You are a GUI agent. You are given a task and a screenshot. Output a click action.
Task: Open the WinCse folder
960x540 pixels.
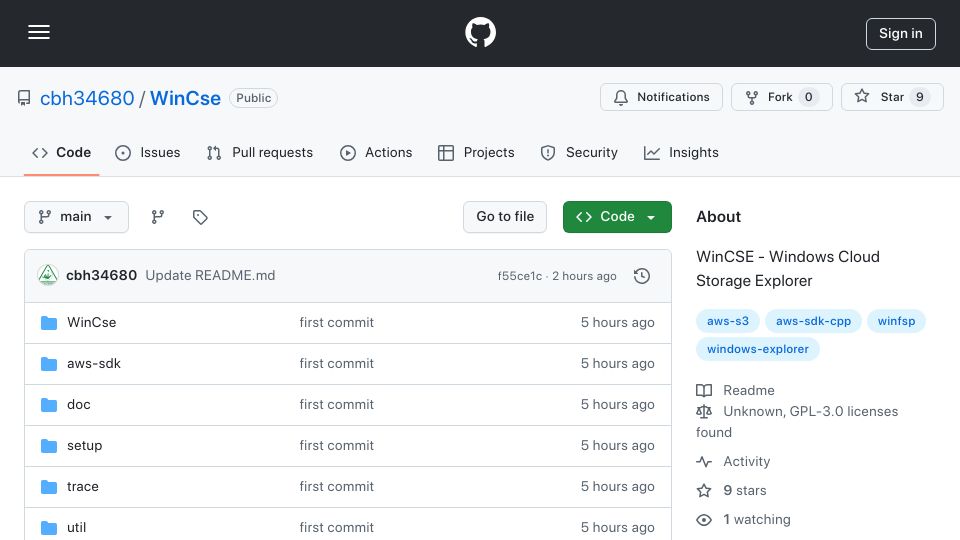[x=92, y=323]
